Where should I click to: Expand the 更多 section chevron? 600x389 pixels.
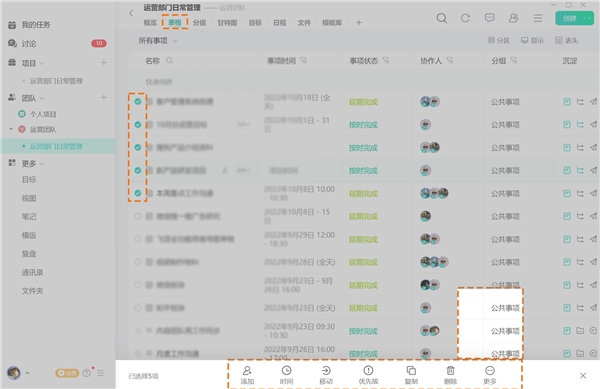(42, 164)
